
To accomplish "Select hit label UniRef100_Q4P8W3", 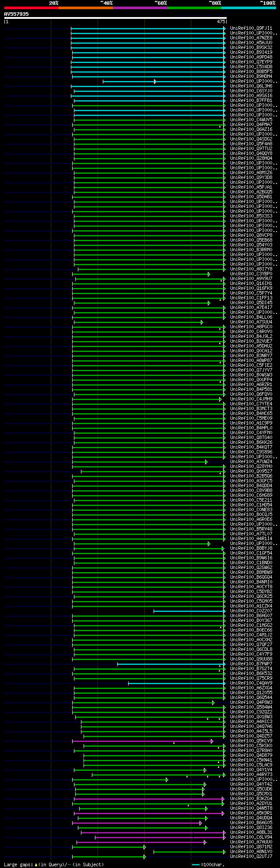I will [x=251, y=703].
